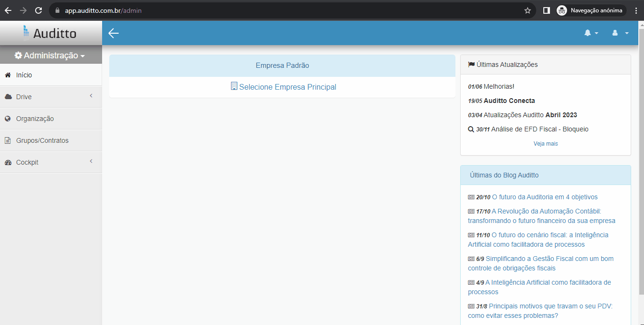The height and width of the screenshot is (325, 644).
Task: Click the Últimas do Blog Auditto header
Action: pos(546,175)
